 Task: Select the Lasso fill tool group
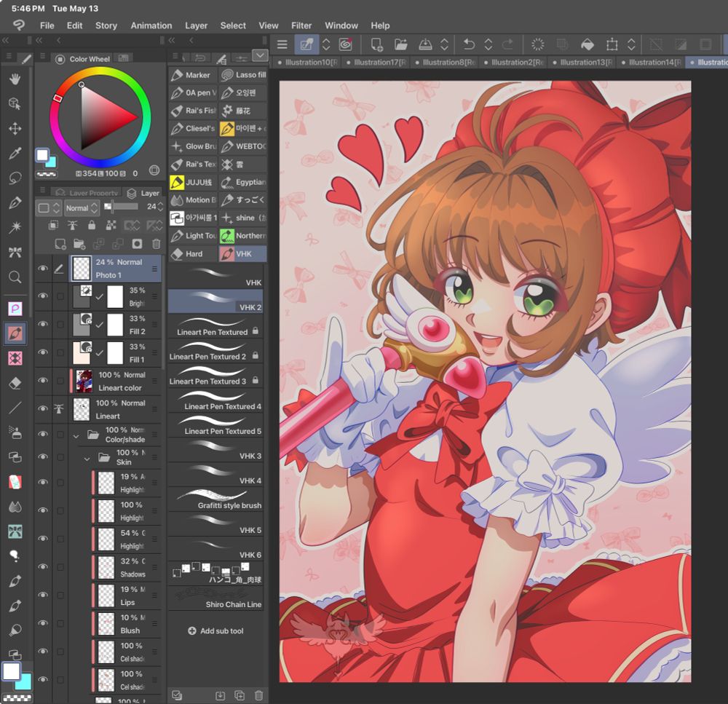(243, 75)
